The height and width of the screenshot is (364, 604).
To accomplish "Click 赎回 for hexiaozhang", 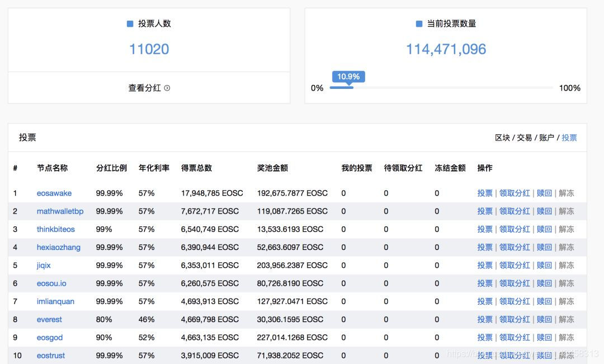I will pyautogui.click(x=544, y=247).
